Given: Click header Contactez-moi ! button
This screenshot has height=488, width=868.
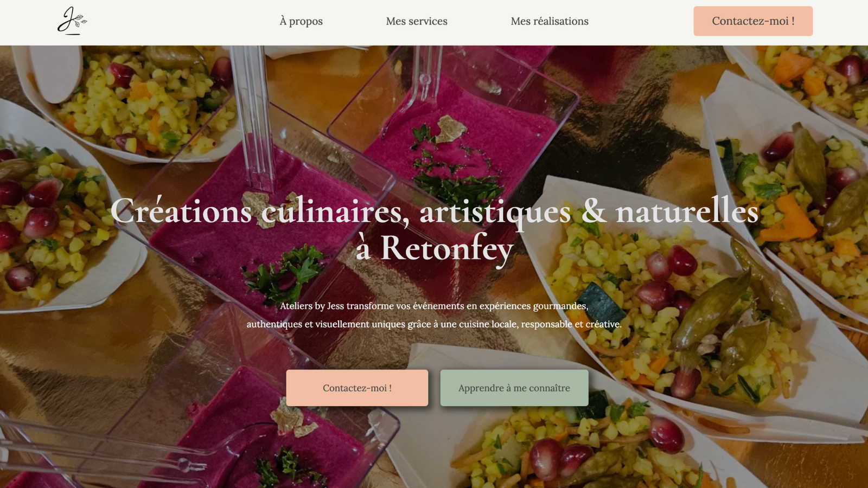Looking at the screenshot, I should pos(753,21).
